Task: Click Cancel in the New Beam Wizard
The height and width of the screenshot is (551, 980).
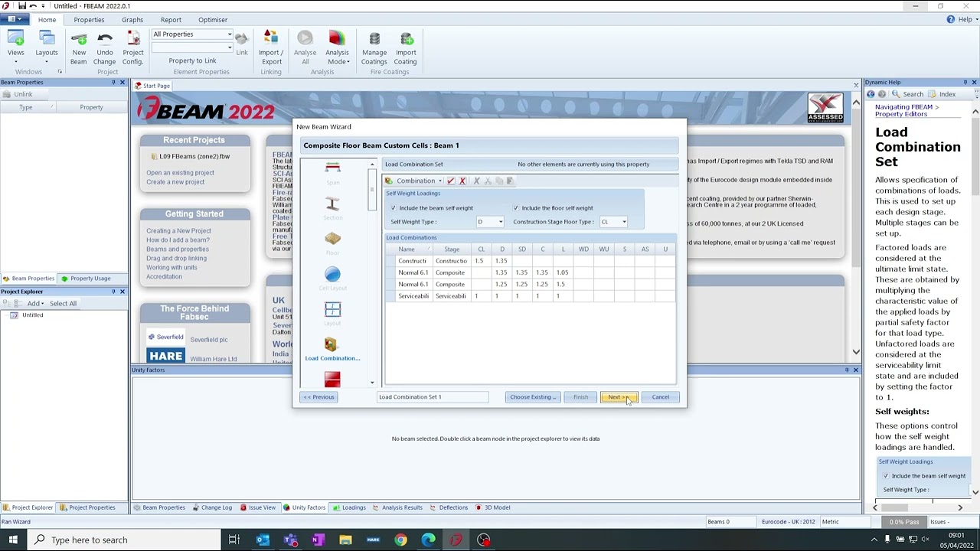Action: click(660, 397)
